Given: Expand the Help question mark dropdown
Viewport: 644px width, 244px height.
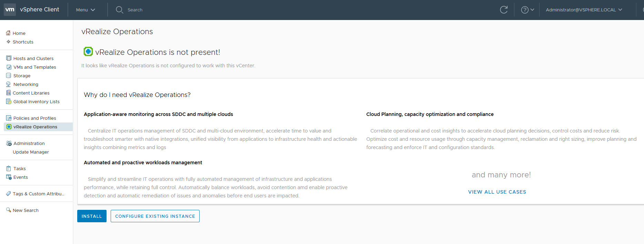Looking at the screenshot, I should [527, 10].
